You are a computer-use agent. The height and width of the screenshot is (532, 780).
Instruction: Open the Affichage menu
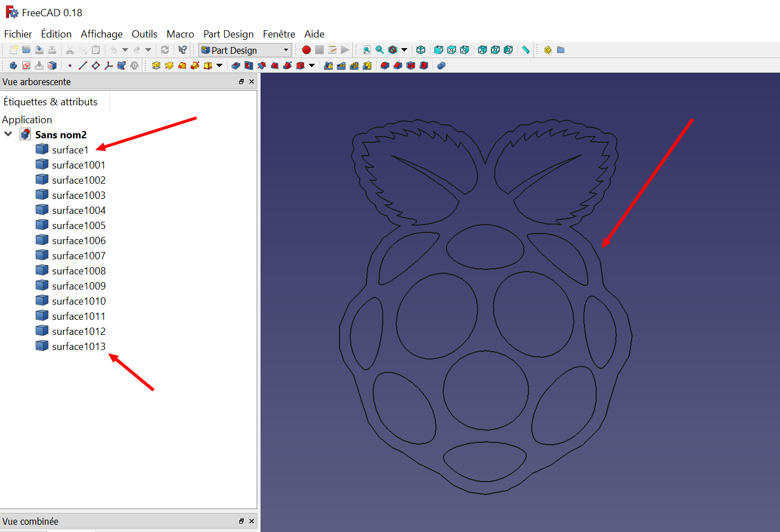pos(101,34)
